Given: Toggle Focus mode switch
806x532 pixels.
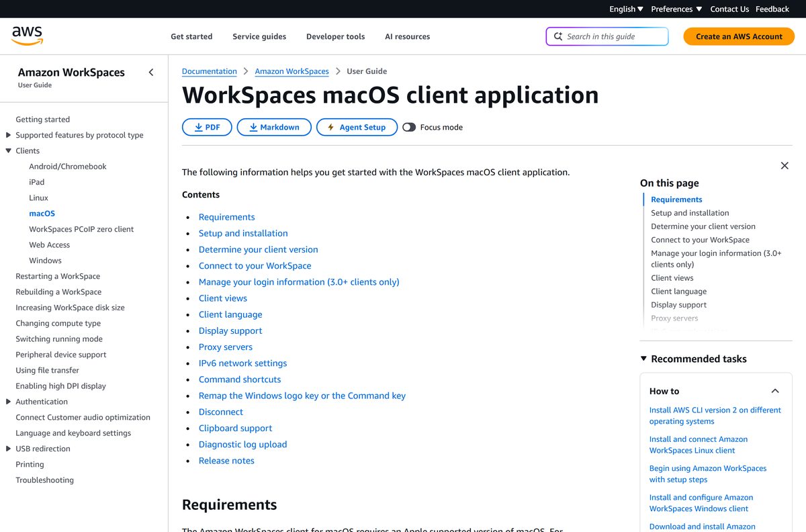Looking at the screenshot, I should [409, 127].
